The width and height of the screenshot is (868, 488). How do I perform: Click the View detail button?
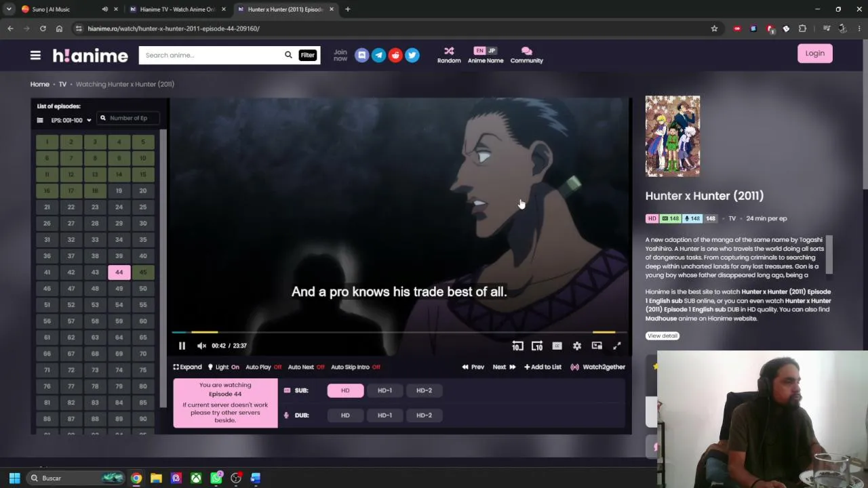663,335
